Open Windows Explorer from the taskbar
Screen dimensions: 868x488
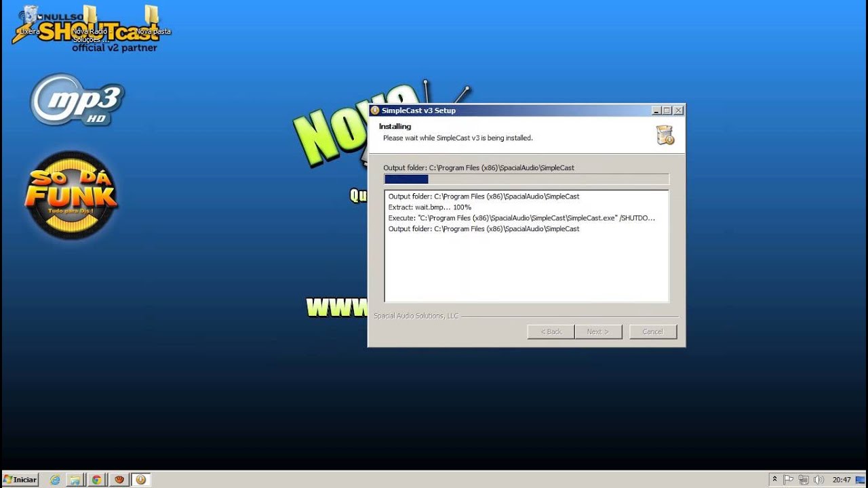[x=75, y=479]
